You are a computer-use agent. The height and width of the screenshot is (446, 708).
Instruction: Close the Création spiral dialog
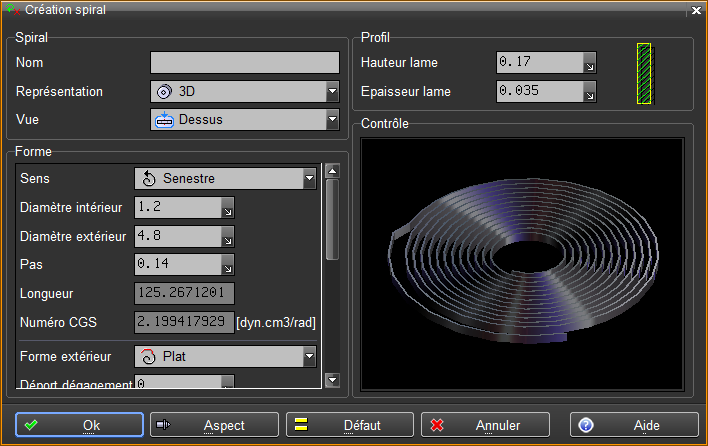click(696, 10)
